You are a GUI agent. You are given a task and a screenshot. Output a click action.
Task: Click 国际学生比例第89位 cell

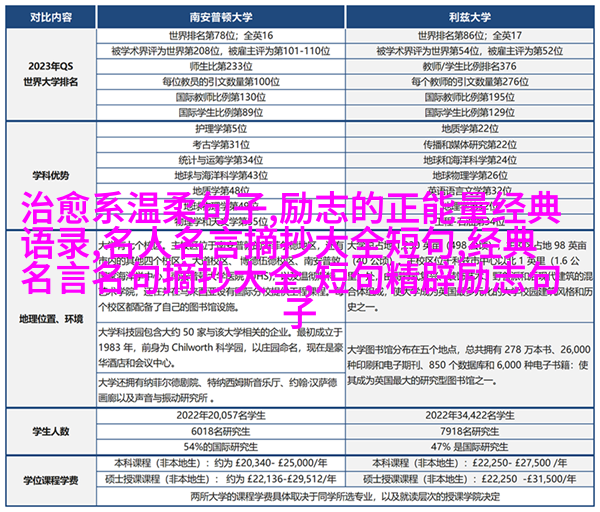(x=221, y=113)
